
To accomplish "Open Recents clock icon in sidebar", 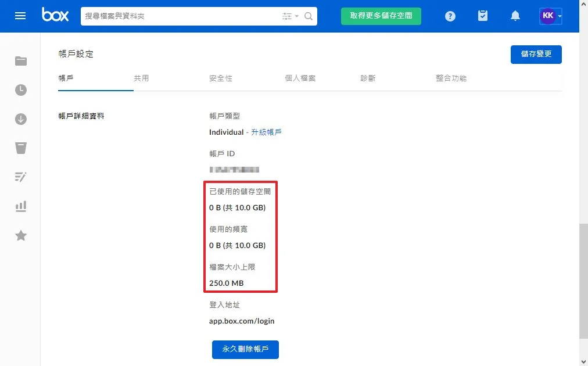I will pyautogui.click(x=20, y=90).
